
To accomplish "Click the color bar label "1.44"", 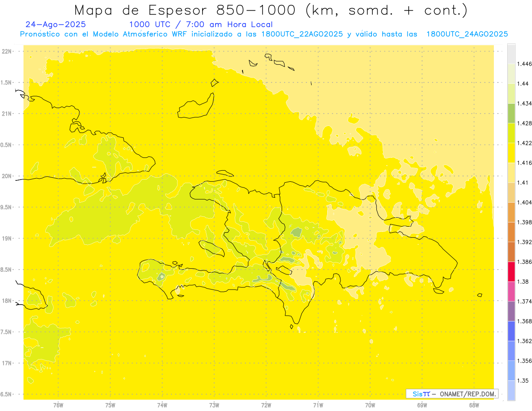I will [x=523, y=84].
